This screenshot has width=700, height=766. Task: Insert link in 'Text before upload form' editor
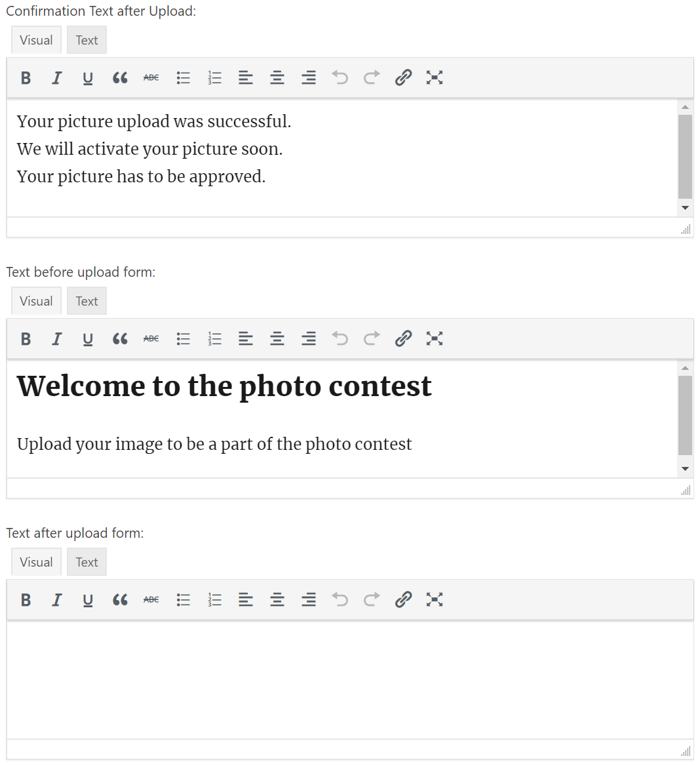click(403, 338)
